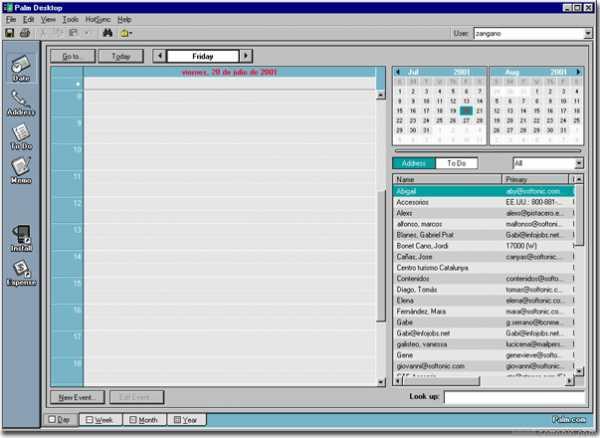
Task: Select the alfonso, marcos contact row
Action: pos(484,224)
